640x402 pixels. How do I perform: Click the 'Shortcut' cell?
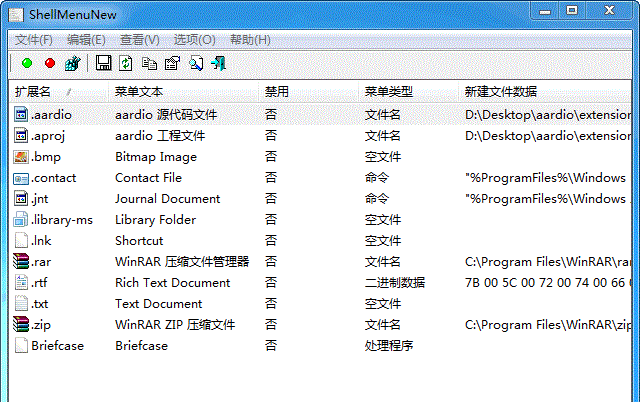coord(139,241)
